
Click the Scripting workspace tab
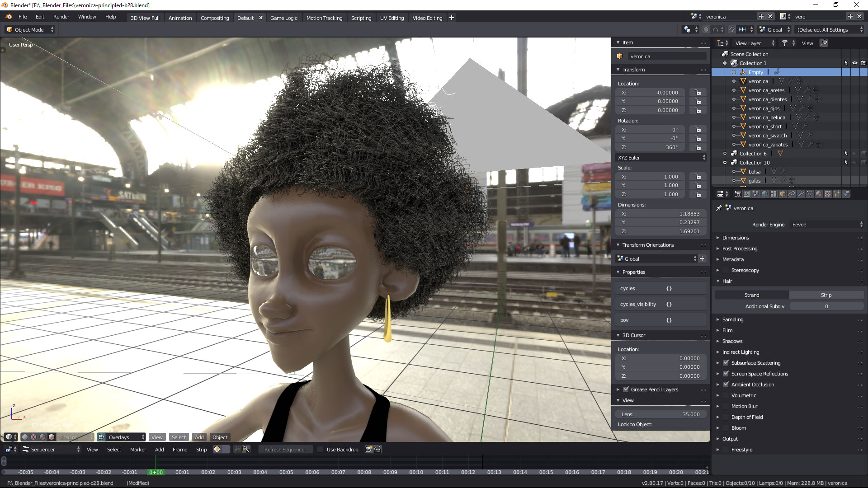coord(361,18)
